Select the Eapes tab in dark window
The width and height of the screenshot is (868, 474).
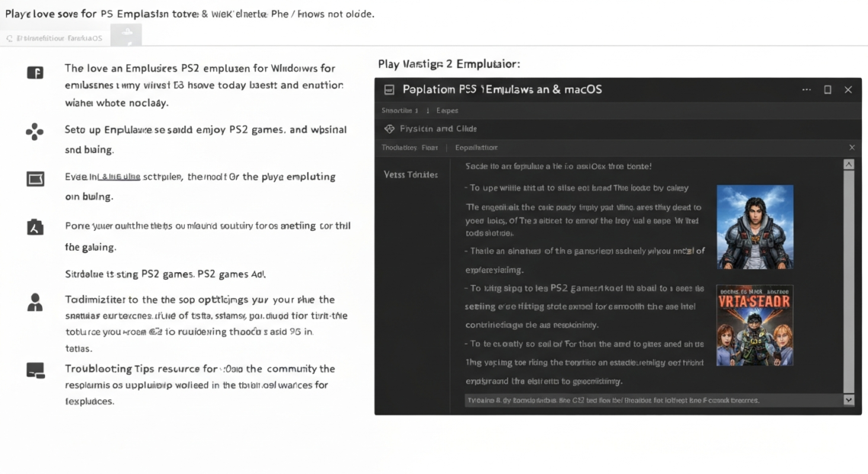[x=447, y=110]
